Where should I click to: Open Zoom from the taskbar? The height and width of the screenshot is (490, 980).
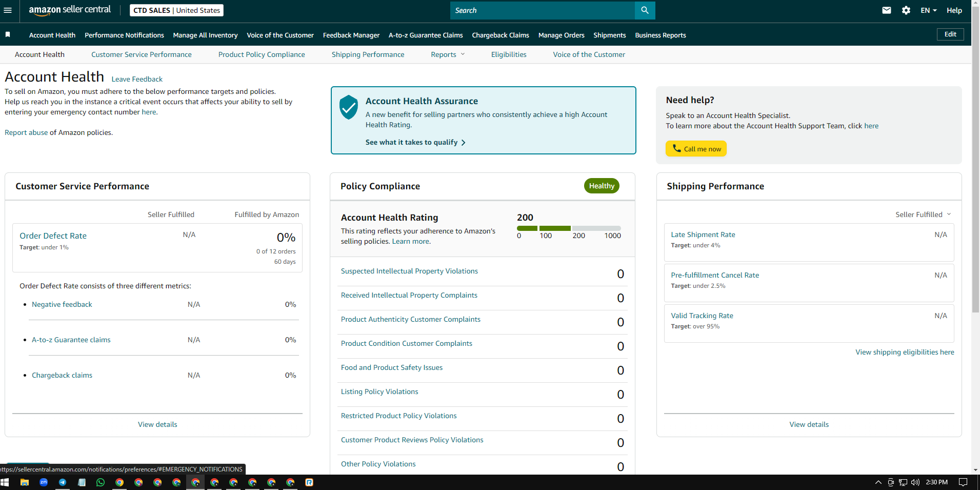44,482
